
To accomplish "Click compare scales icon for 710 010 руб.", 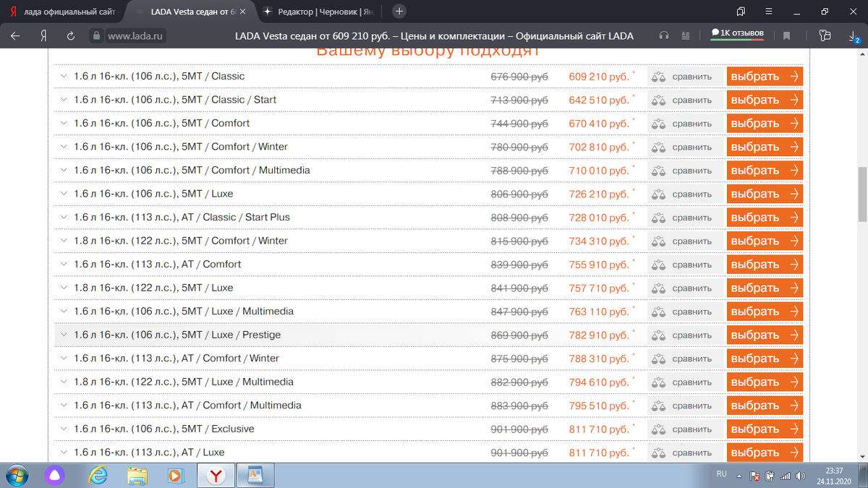I will coord(658,171).
